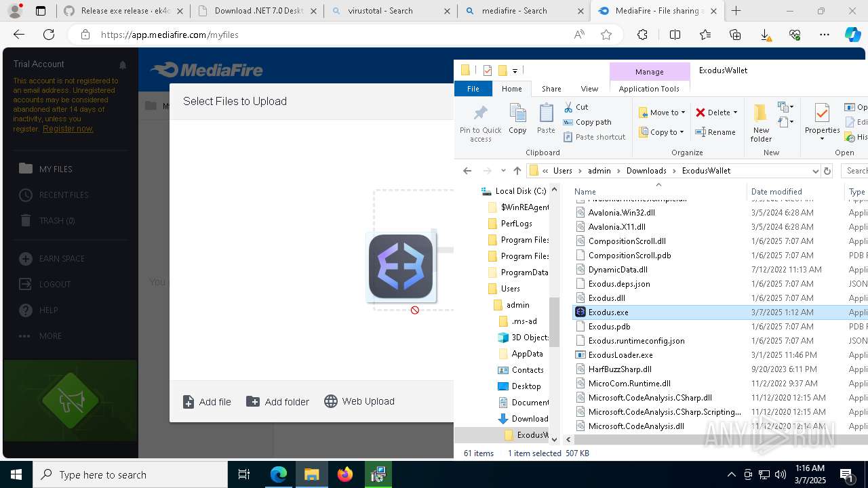
Task: Click the Properties checkmark icon in the ribbon
Action: point(822,113)
